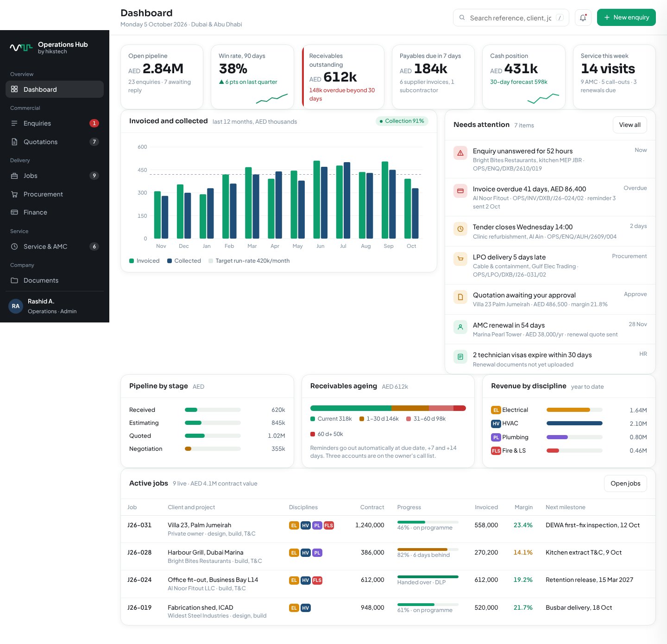The image size is (667, 644).
Task: Click the warning icon for unanswered enquiry
Action: 460,153
